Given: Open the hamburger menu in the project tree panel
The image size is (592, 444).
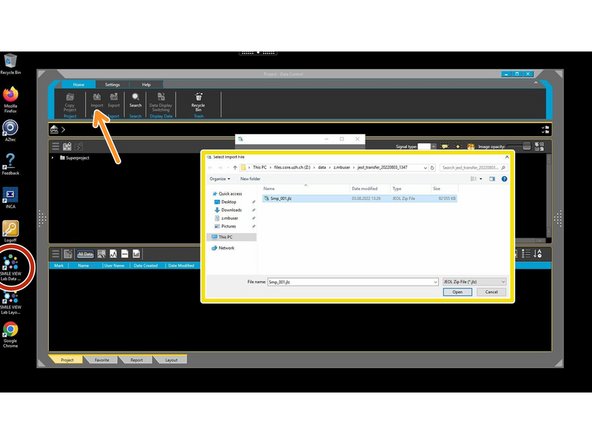Looking at the screenshot, I should (56, 146).
